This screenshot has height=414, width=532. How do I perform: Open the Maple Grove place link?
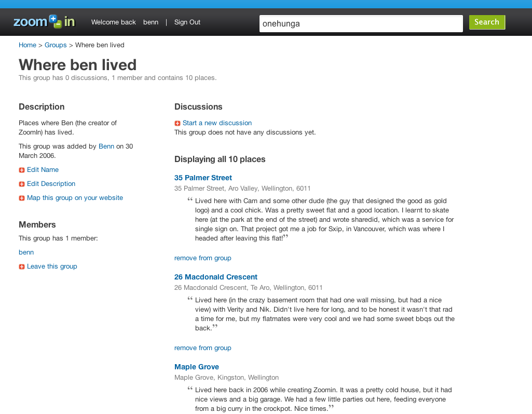196,367
